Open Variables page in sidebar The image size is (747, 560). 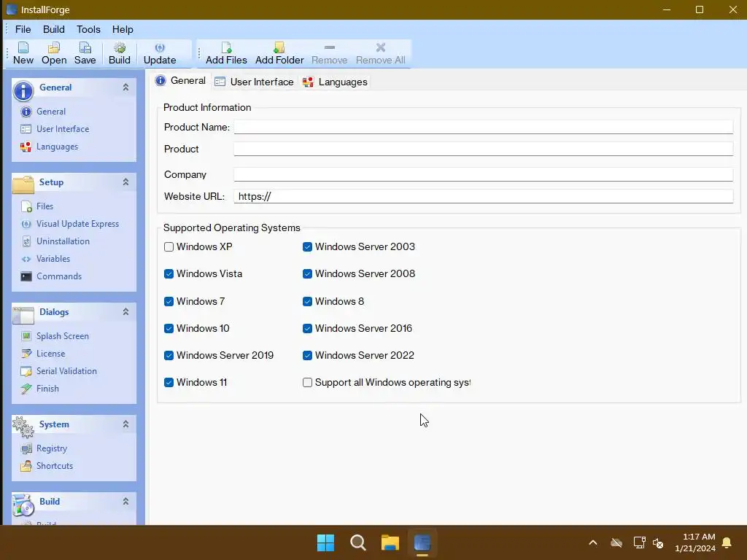[x=53, y=259]
